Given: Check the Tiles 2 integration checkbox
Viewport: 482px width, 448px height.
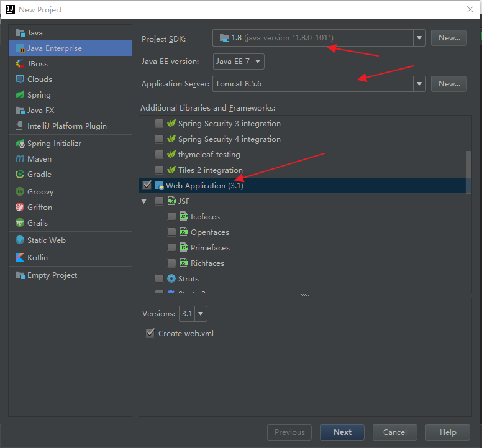Looking at the screenshot, I should 159,170.
